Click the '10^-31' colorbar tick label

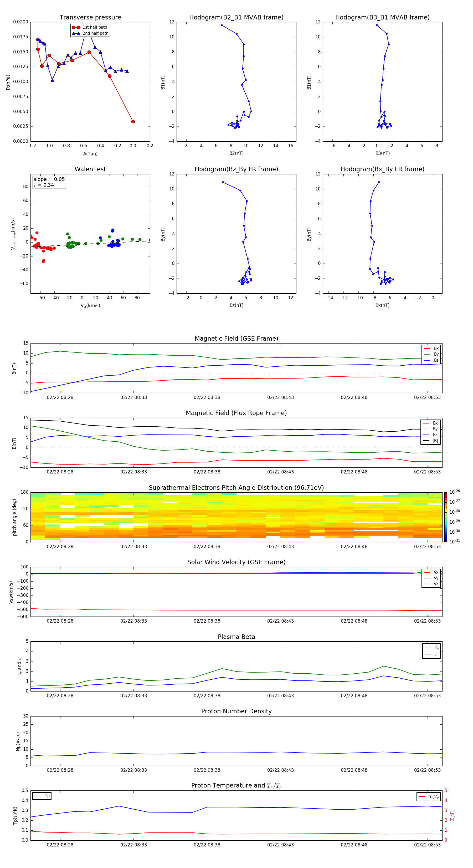pos(455,542)
